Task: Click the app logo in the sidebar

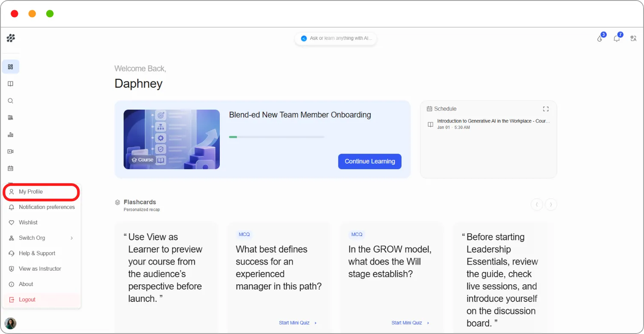Action: click(11, 38)
